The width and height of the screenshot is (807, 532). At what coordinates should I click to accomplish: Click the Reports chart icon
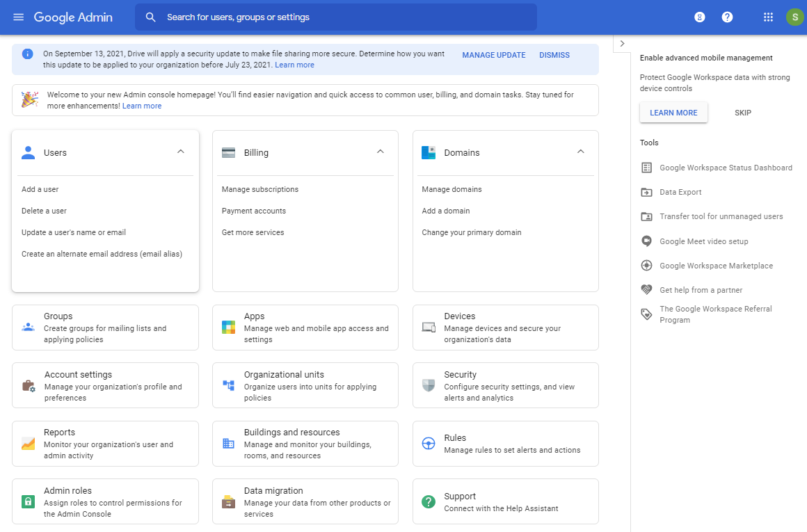(x=29, y=444)
